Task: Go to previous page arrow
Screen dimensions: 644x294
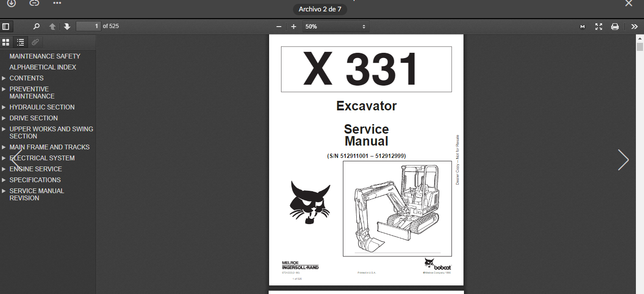Action: click(52, 27)
